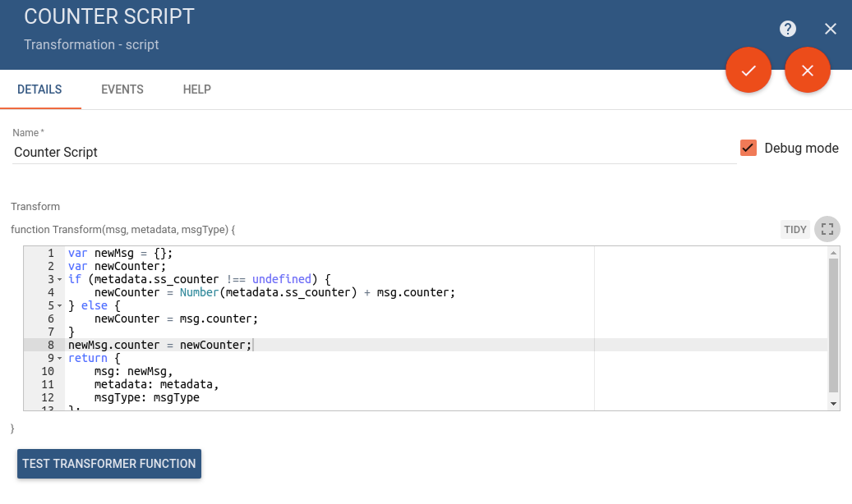
Task: Click line number 8 in the gutter
Action: click(50, 345)
